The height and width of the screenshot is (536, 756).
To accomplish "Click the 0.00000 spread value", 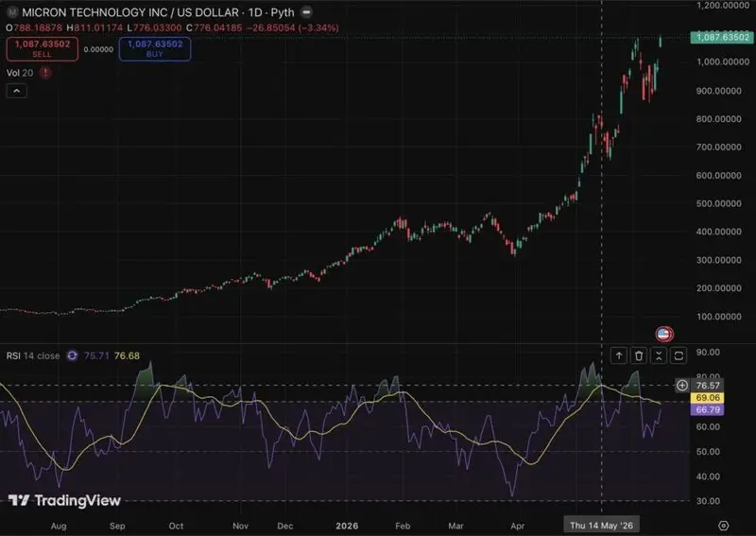I will pyautogui.click(x=98, y=49).
